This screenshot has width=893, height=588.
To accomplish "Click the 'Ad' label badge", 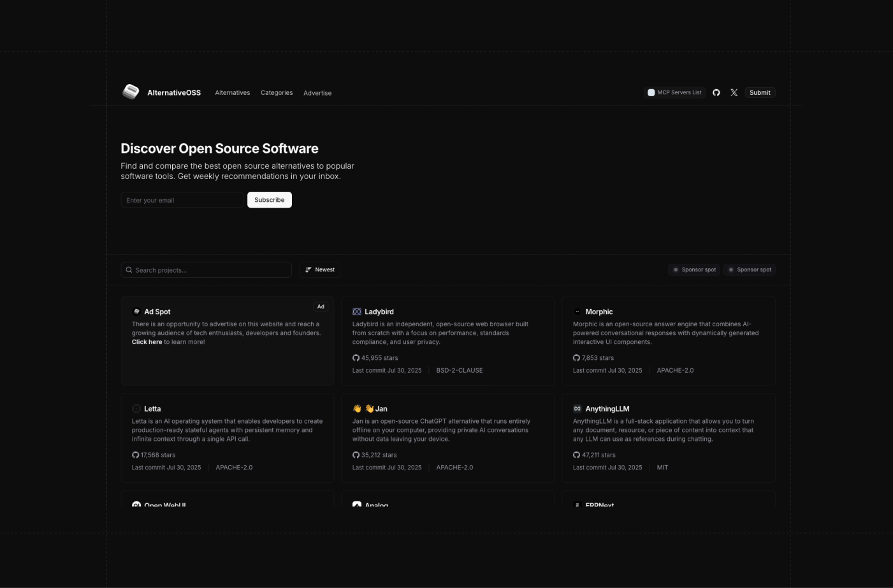I will 321,306.
